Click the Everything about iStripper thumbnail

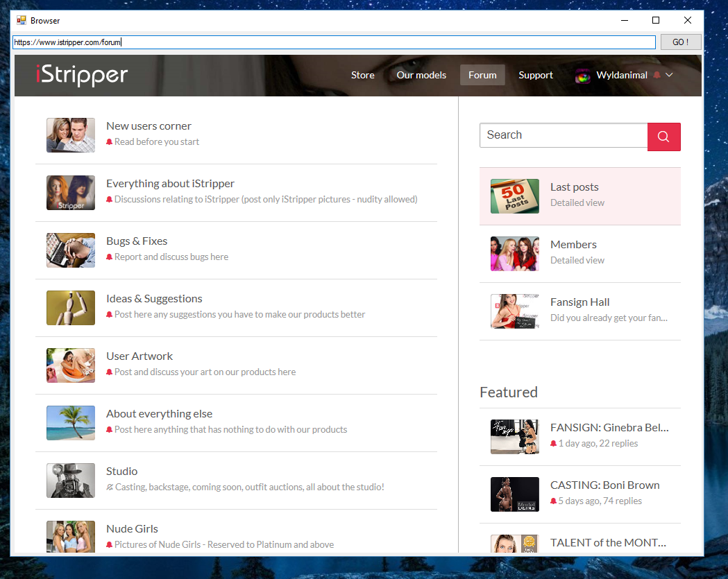click(71, 193)
